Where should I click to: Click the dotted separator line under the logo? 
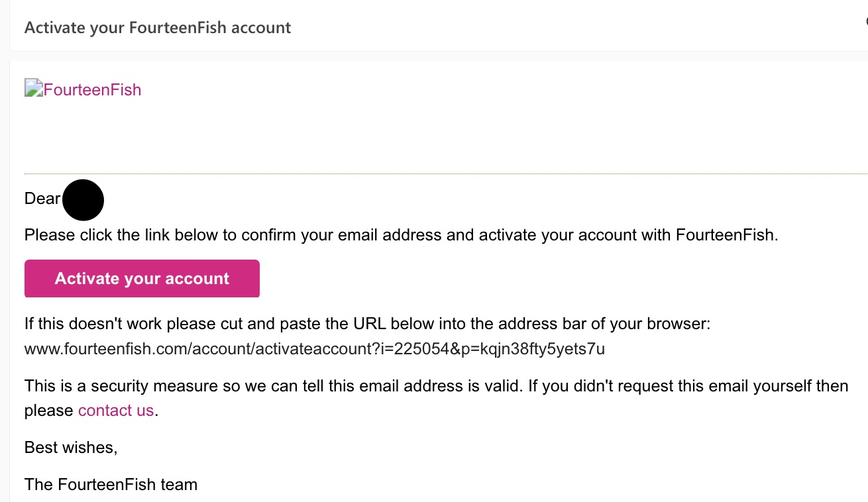pos(446,174)
